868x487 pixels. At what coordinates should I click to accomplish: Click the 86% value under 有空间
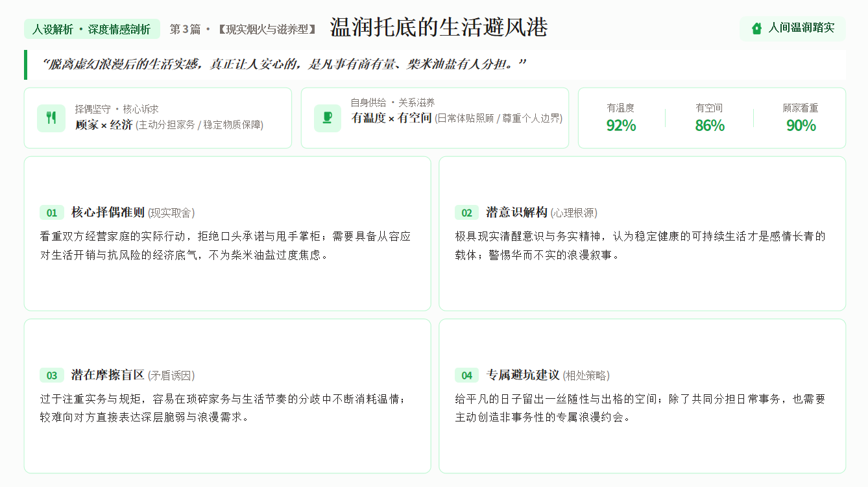pyautogui.click(x=710, y=126)
